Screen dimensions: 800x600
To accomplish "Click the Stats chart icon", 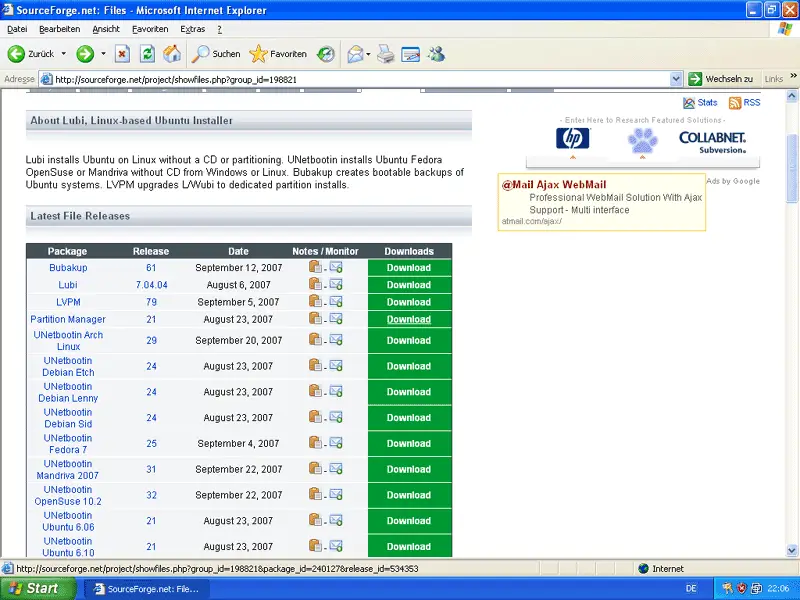I will tap(689, 103).
